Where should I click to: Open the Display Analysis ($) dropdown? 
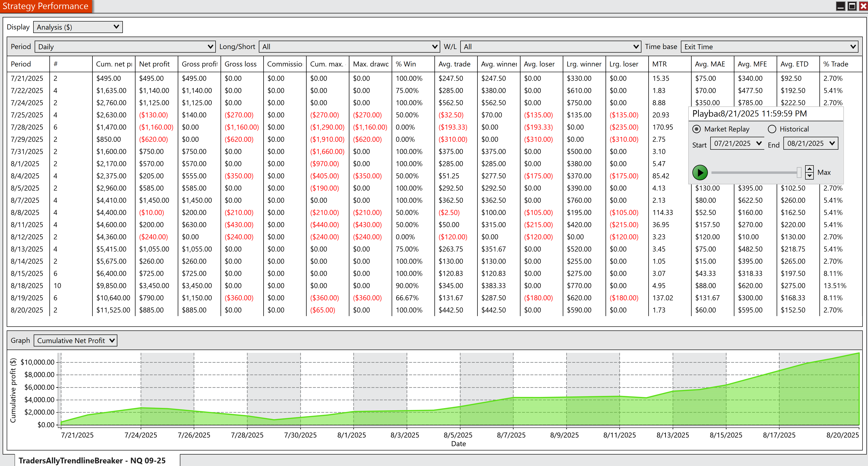pos(78,27)
